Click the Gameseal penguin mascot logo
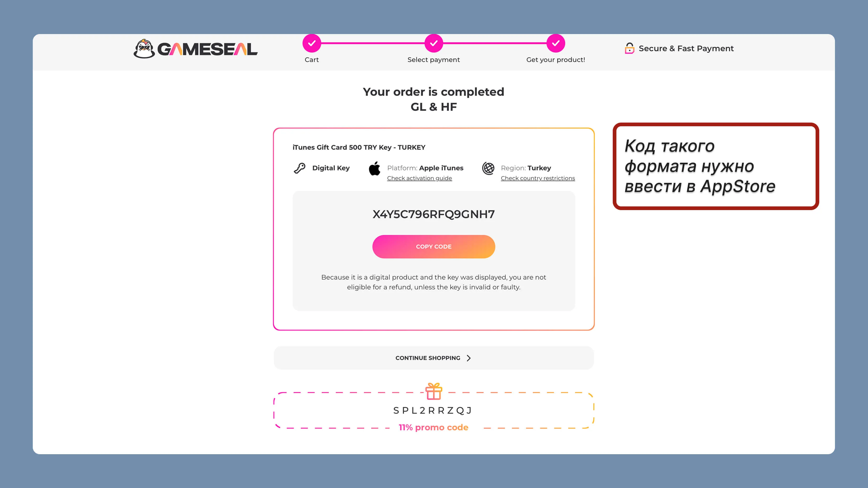This screenshot has width=868, height=488. click(x=144, y=49)
